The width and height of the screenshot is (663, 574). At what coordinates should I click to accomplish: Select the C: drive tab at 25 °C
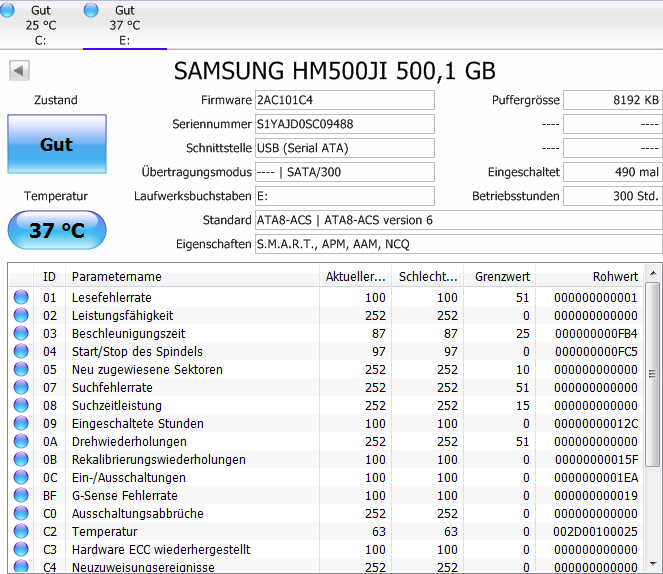coord(41,25)
